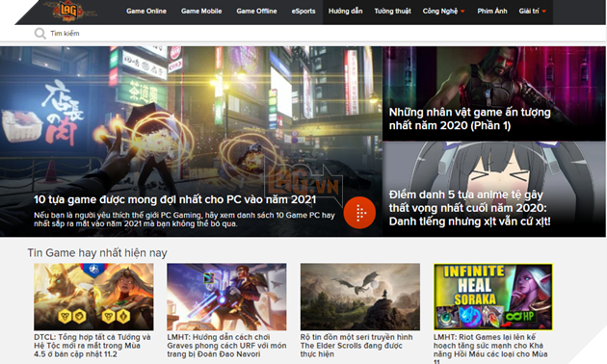Image resolution: width=607 pixels, height=364 pixels.
Task: Click the Graves URF thumbnail image
Action: (226, 297)
